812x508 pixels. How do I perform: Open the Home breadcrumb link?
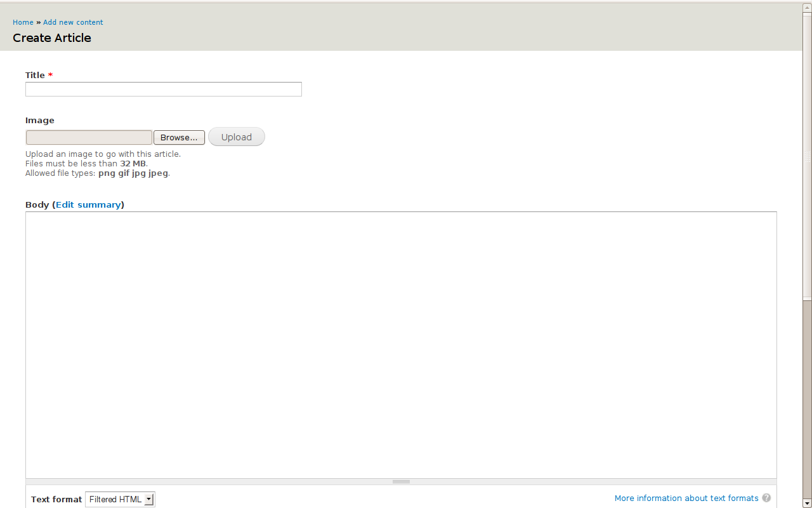point(23,22)
